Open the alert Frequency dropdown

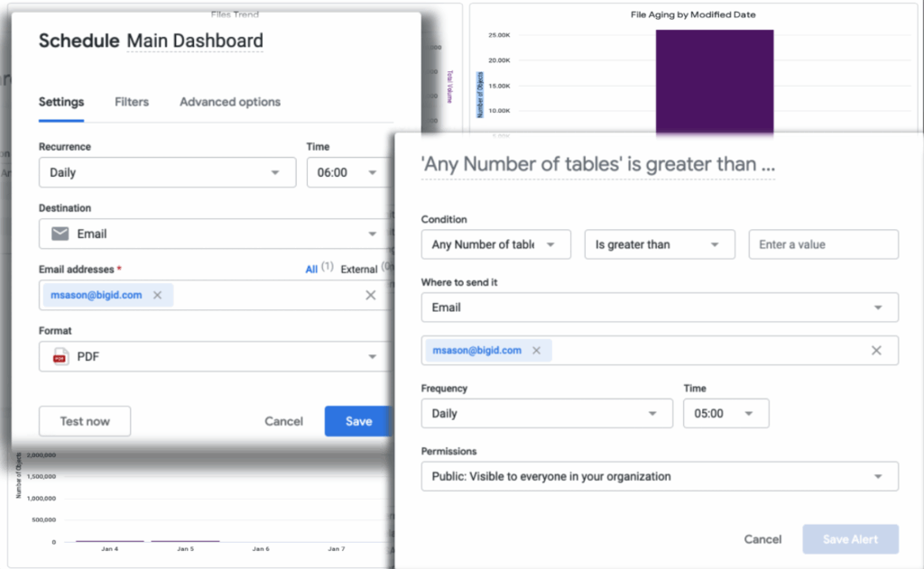click(546, 414)
